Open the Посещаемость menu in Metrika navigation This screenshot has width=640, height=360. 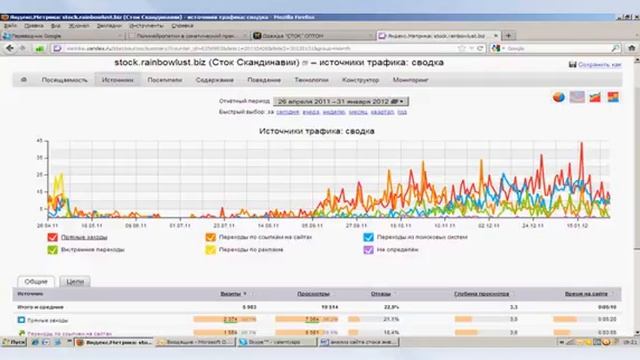pyautogui.click(x=64, y=80)
